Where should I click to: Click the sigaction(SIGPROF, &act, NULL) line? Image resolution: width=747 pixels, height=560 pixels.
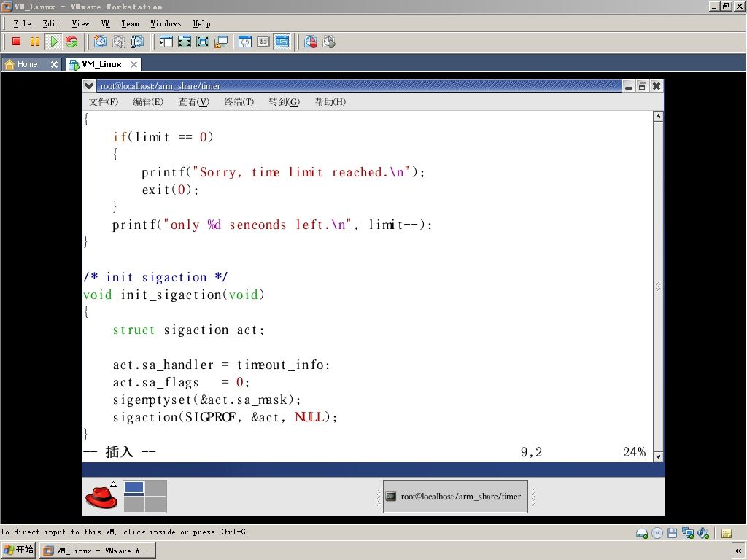coord(225,417)
